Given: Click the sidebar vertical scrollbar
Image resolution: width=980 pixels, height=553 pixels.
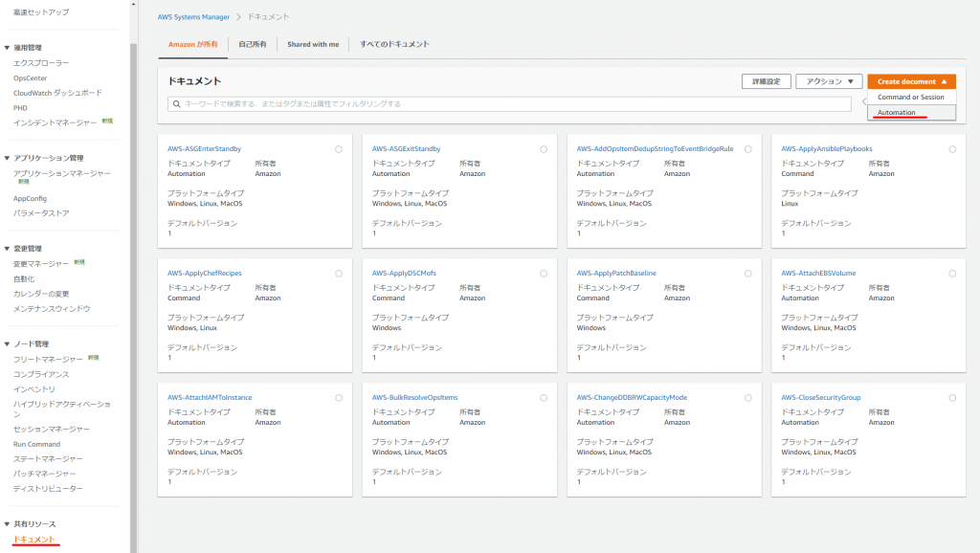Looking at the screenshot, I should (x=134, y=299).
